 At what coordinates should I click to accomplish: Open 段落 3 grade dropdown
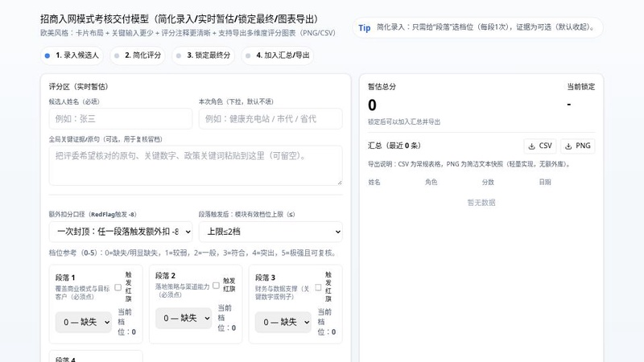click(283, 323)
